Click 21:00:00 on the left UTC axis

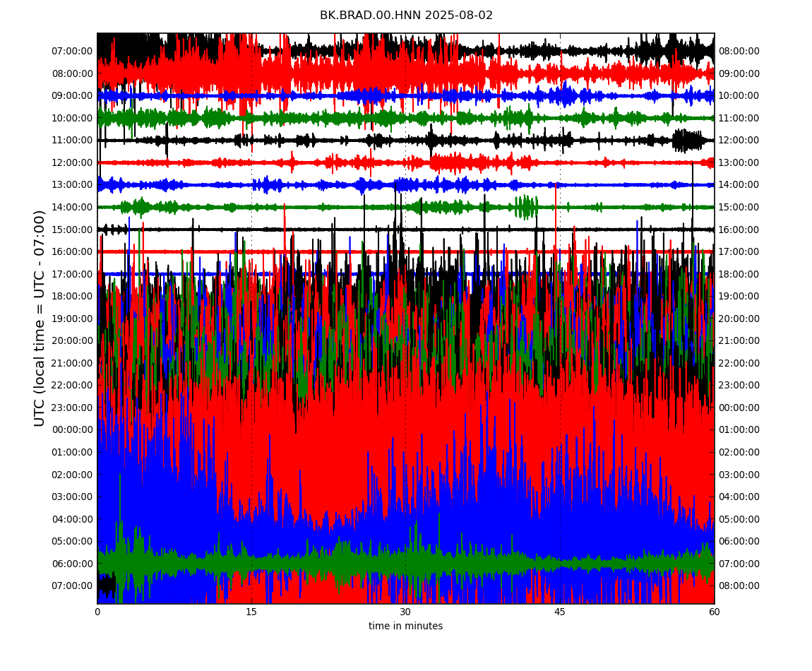[72, 363]
